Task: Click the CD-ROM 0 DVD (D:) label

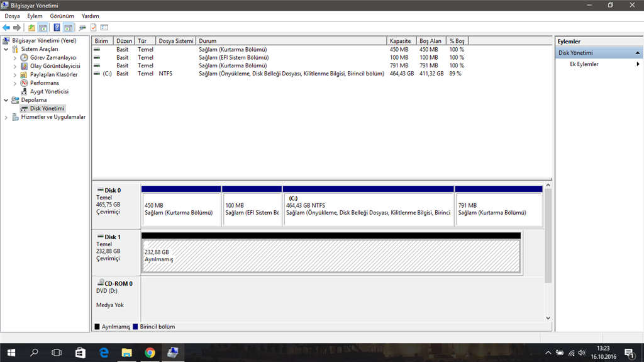Action: tap(116, 298)
